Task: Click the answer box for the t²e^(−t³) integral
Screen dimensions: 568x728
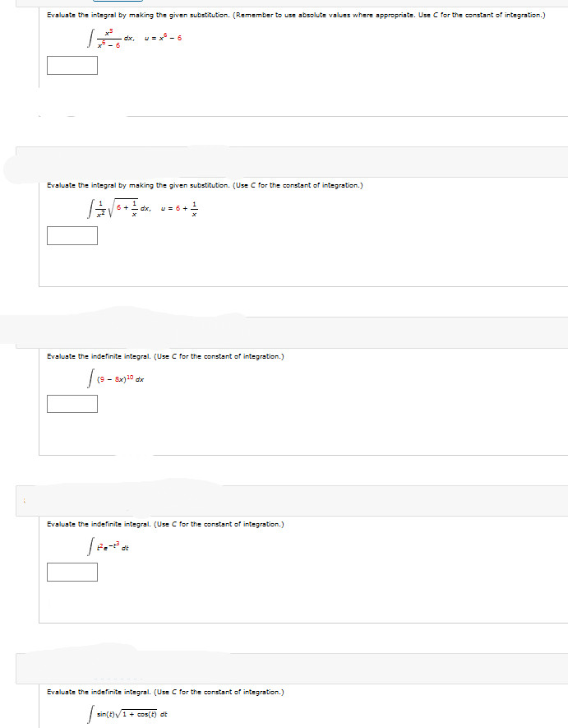Action: coord(72,572)
